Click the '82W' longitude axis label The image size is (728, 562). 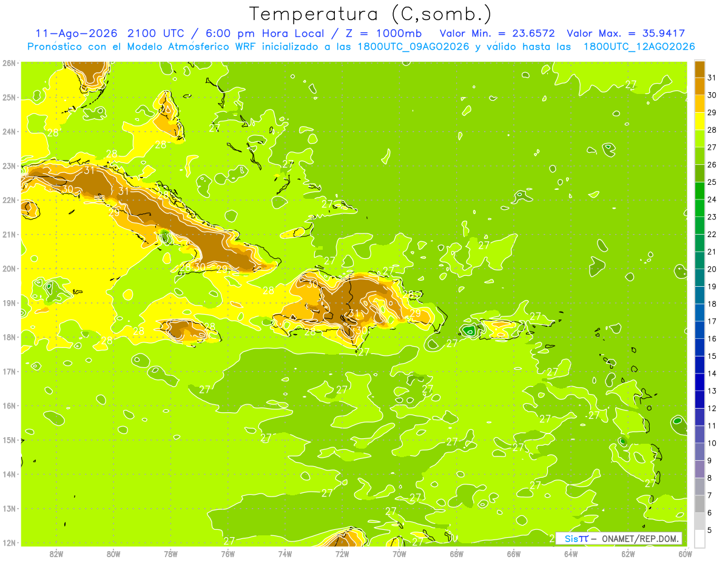click(56, 554)
